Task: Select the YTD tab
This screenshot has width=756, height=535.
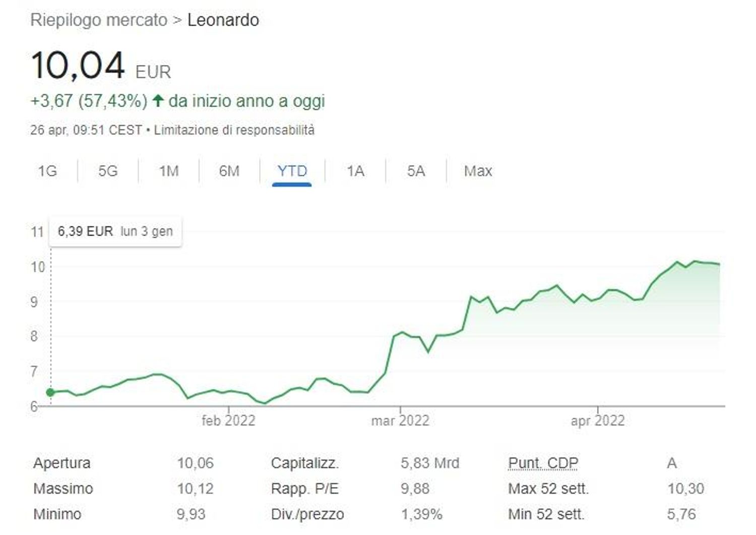Action: tap(292, 171)
